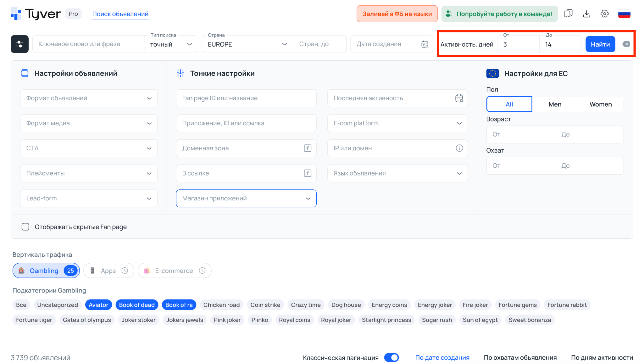This screenshot has height=364, width=644.
Task: Click the info icon next to IP или домен
Action: (459, 148)
